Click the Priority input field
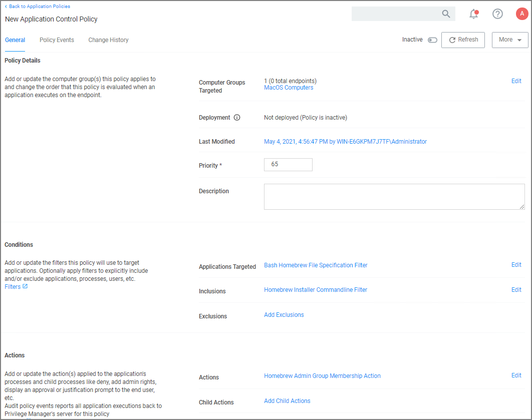 (x=288, y=165)
